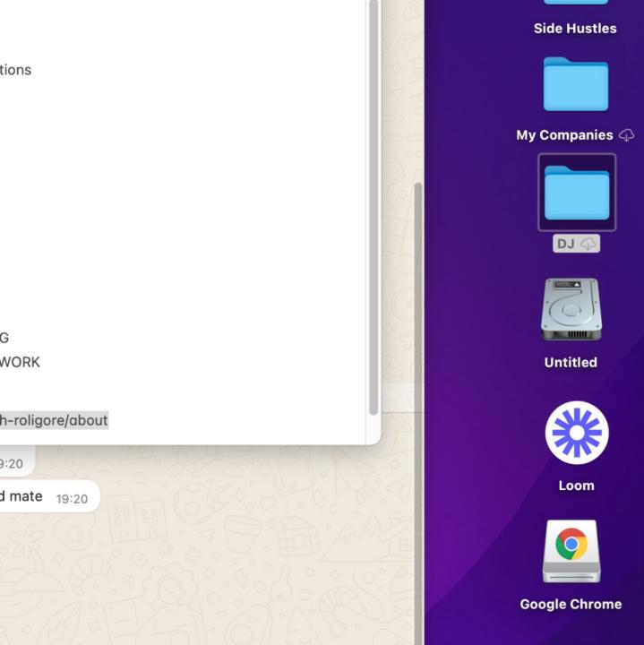The image size is (644, 645).
Task: Click the Side Hustles folder name
Action: tap(575, 29)
